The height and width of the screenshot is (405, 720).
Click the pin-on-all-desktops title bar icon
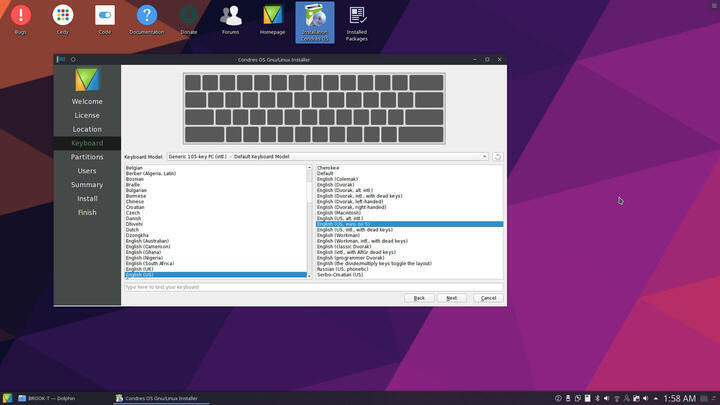pyautogui.click(x=73, y=59)
